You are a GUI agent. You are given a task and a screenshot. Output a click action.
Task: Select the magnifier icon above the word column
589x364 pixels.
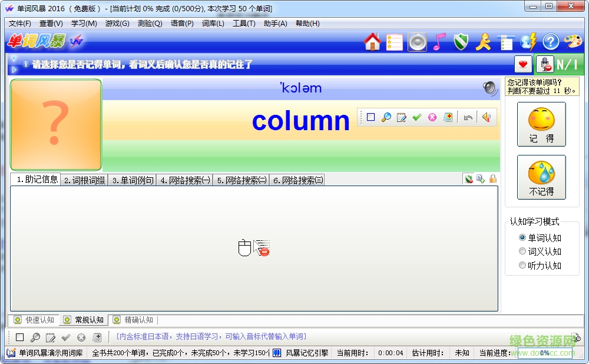coord(386,117)
